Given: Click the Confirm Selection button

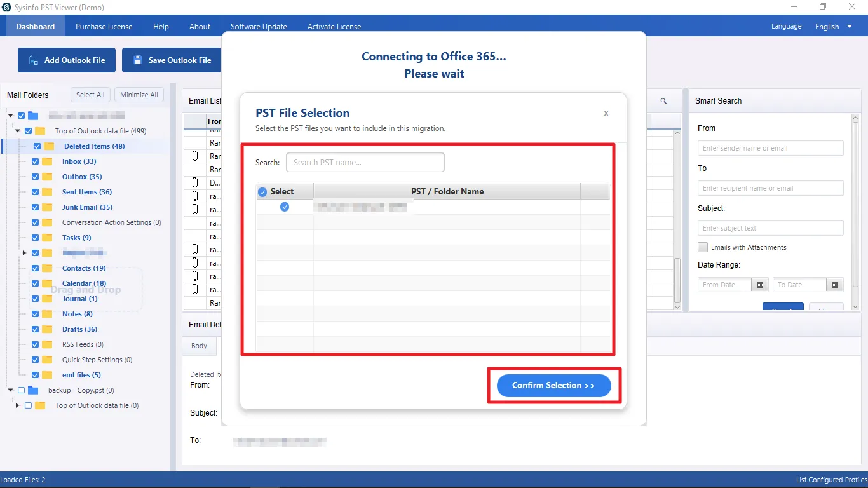Looking at the screenshot, I should coord(553,386).
